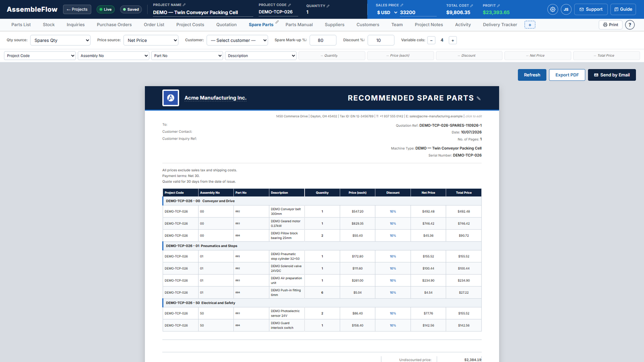
Task: Click the Price (each) placeholder column slot
Action: click(x=400, y=56)
